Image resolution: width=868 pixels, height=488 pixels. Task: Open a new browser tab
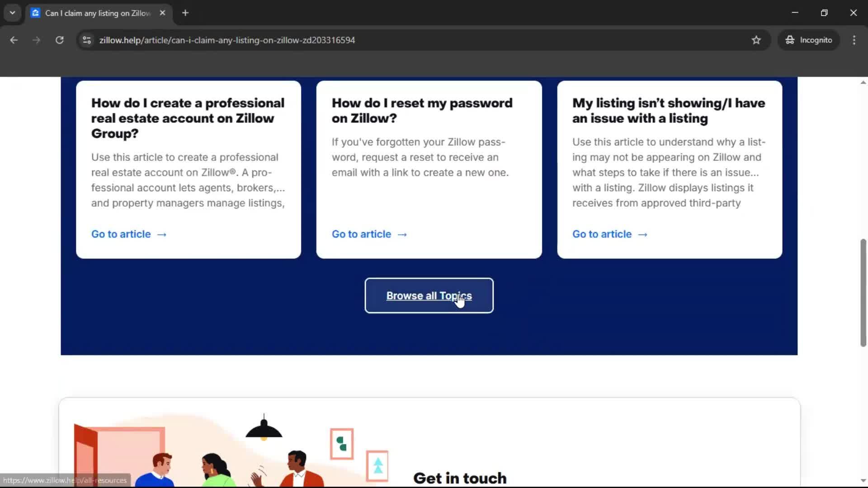click(185, 13)
